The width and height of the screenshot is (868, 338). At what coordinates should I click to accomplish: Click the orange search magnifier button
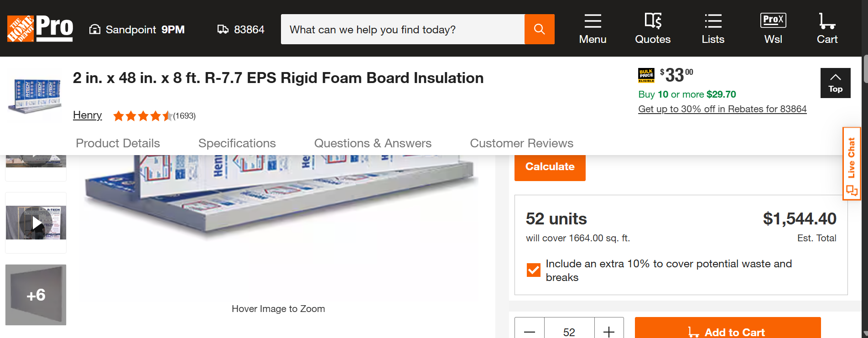pos(539,29)
